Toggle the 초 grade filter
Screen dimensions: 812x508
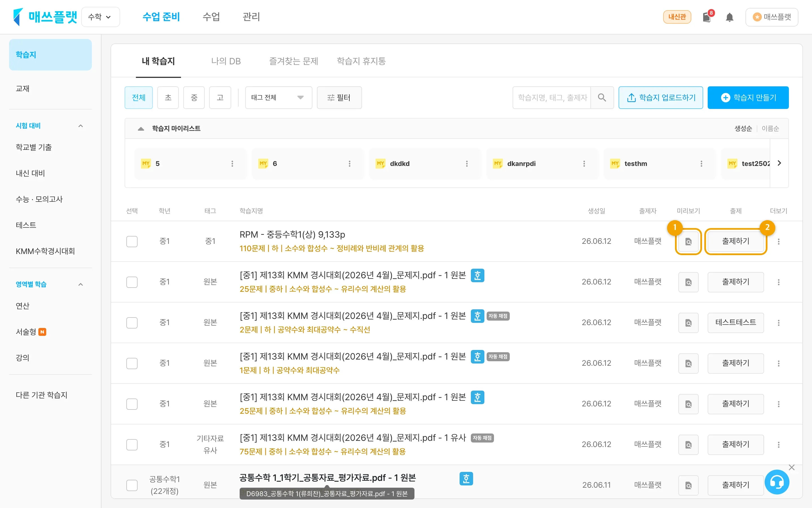coord(168,97)
